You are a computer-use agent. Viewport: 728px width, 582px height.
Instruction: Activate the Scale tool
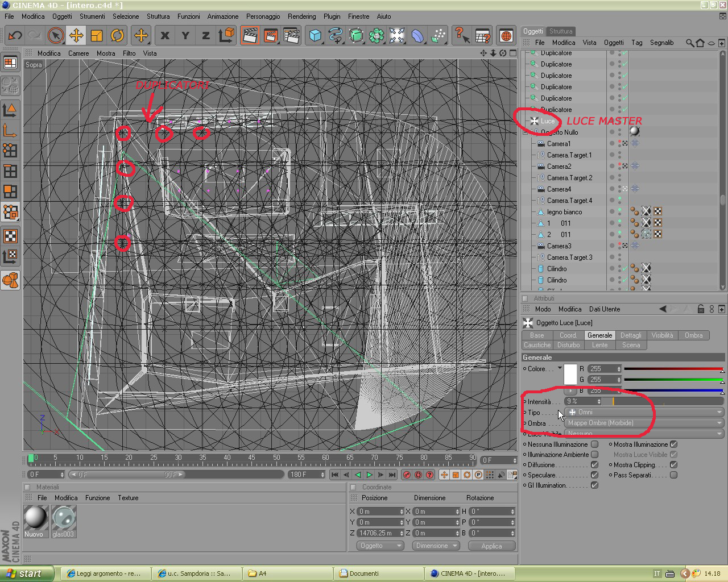coord(97,36)
